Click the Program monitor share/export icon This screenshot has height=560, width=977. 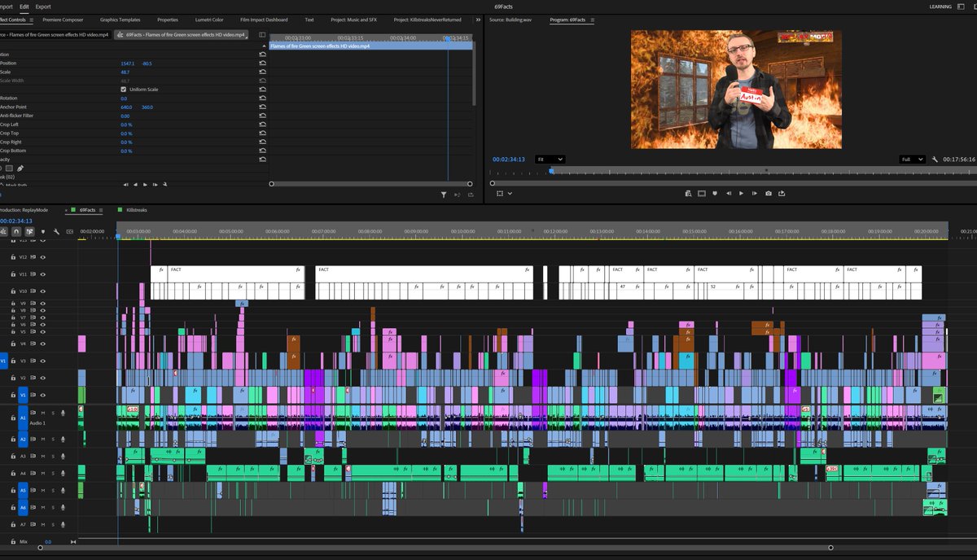click(782, 193)
